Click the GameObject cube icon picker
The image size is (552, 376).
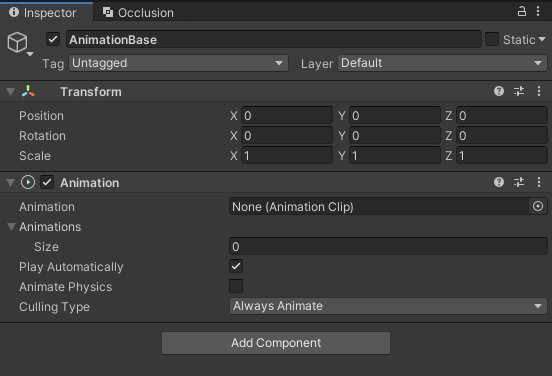(x=20, y=44)
